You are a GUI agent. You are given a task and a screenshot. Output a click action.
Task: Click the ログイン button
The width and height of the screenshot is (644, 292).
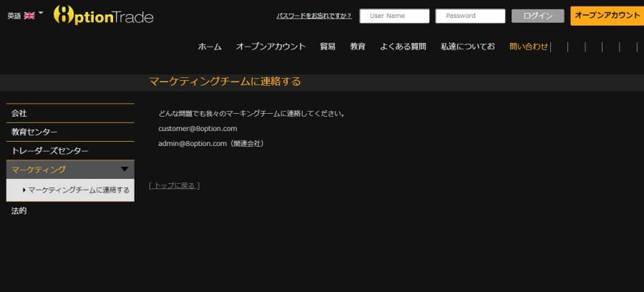point(537,16)
